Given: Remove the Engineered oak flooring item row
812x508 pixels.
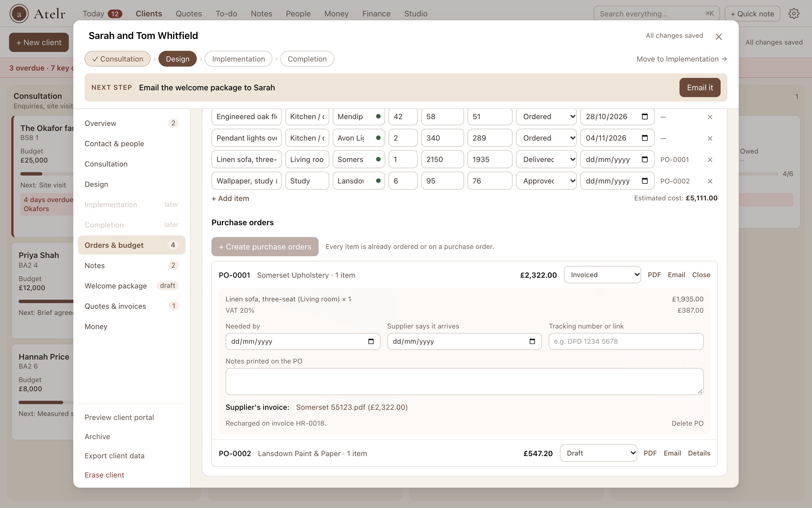Looking at the screenshot, I should tap(710, 117).
